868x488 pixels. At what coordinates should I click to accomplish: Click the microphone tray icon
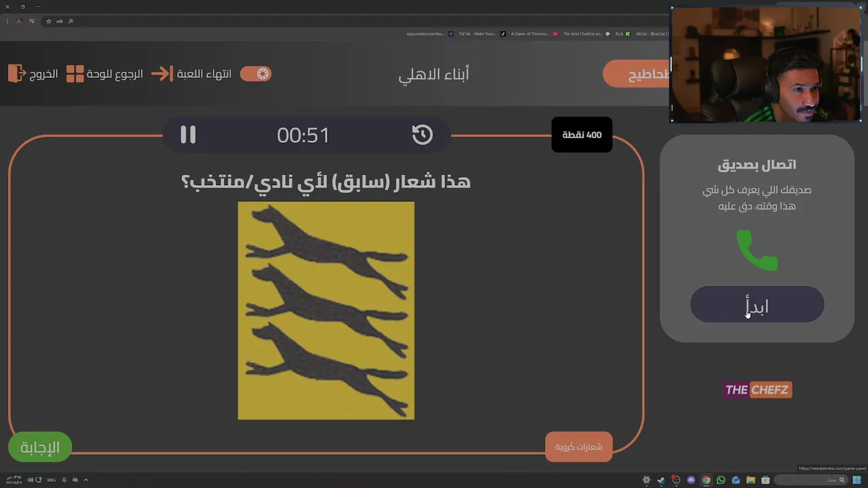[x=64, y=480]
